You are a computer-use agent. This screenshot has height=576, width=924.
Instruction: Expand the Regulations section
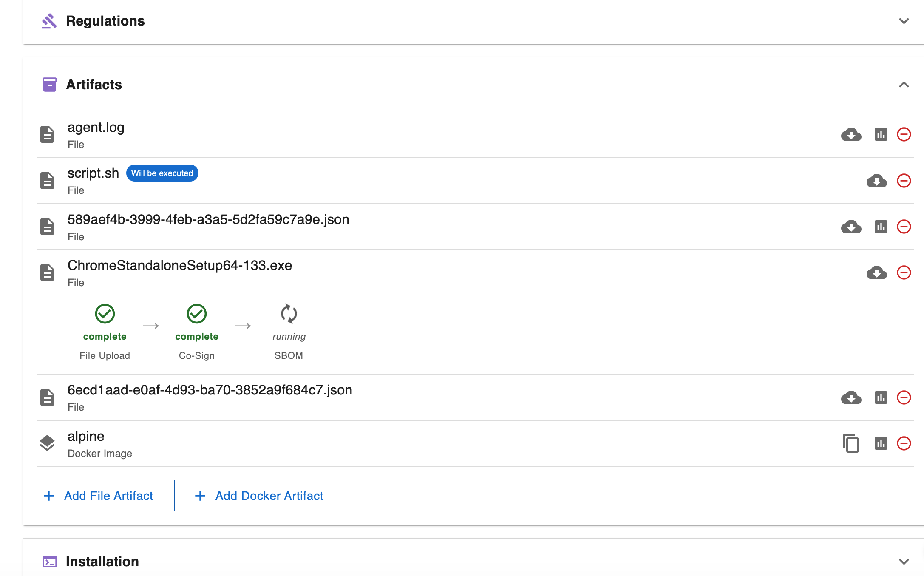click(904, 20)
